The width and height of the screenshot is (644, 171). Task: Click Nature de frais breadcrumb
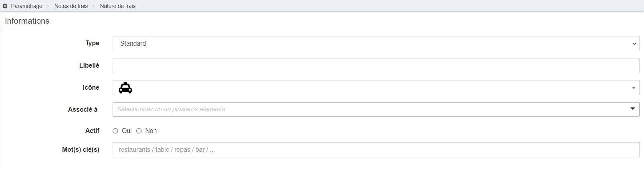(118, 6)
